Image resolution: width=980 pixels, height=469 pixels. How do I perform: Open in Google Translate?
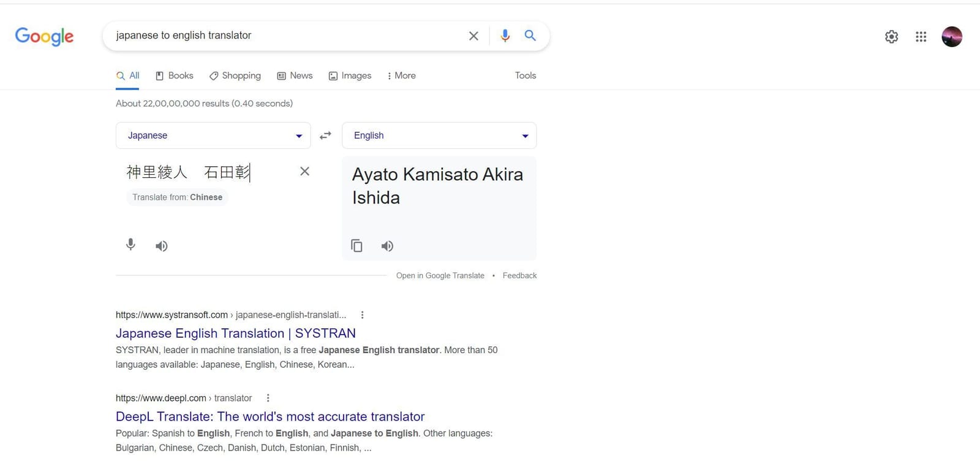click(x=440, y=275)
